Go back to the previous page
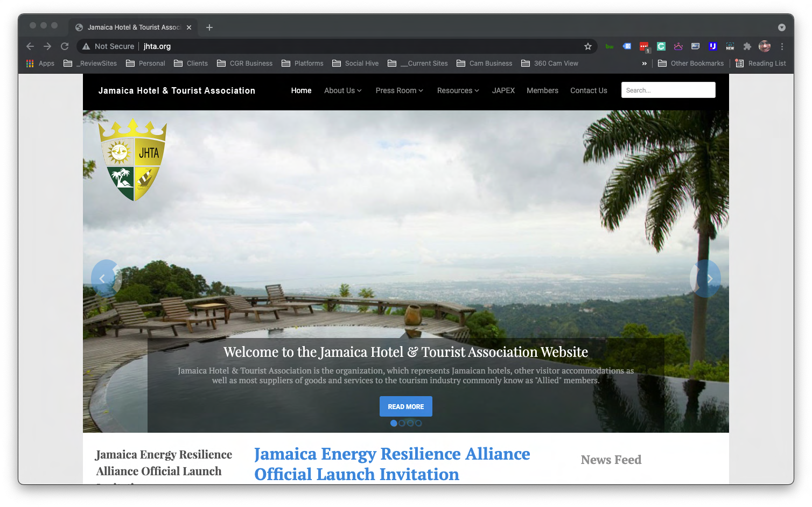The image size is (812, 507). (30, 46)
